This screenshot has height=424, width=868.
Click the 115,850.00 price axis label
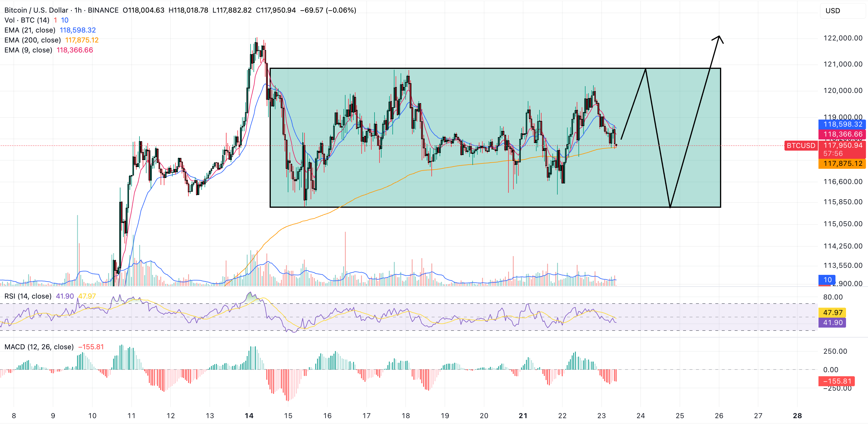coord(843,202)
